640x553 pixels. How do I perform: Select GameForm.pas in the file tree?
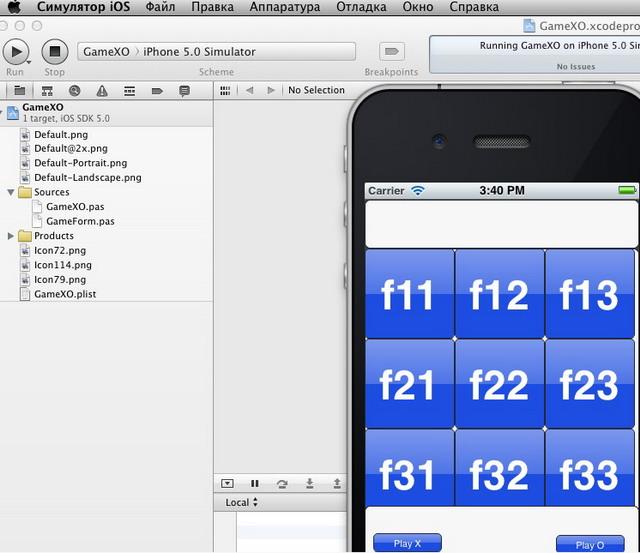80,221
